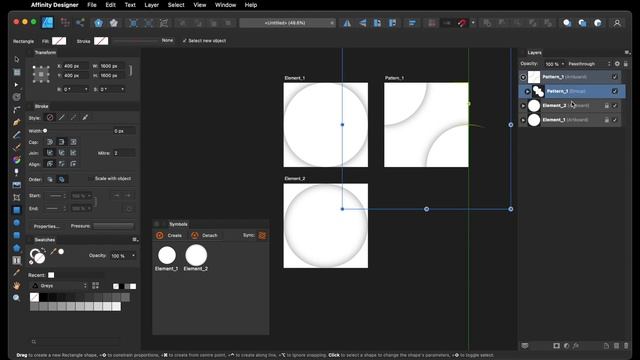Open the Passthrough blend mode dropdown

(589, 64)
